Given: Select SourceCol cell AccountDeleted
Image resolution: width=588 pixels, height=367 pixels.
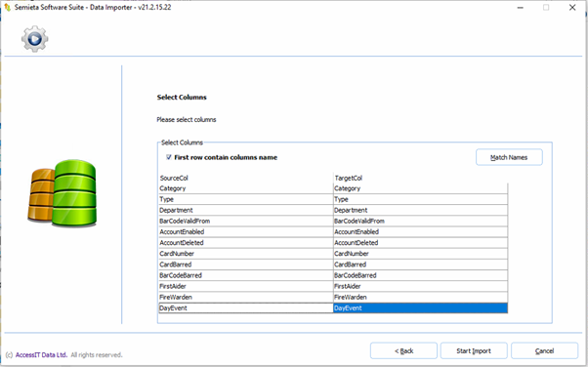Looking at the screenshot, I should (x=246, y=243).
